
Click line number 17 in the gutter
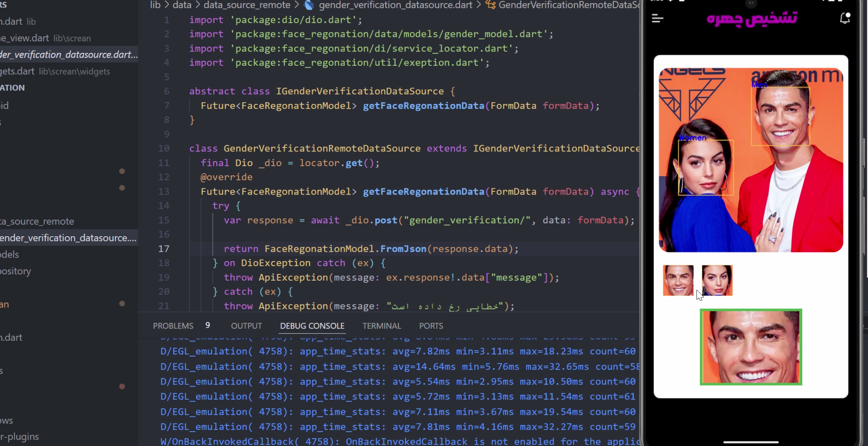tap(163, 249)
